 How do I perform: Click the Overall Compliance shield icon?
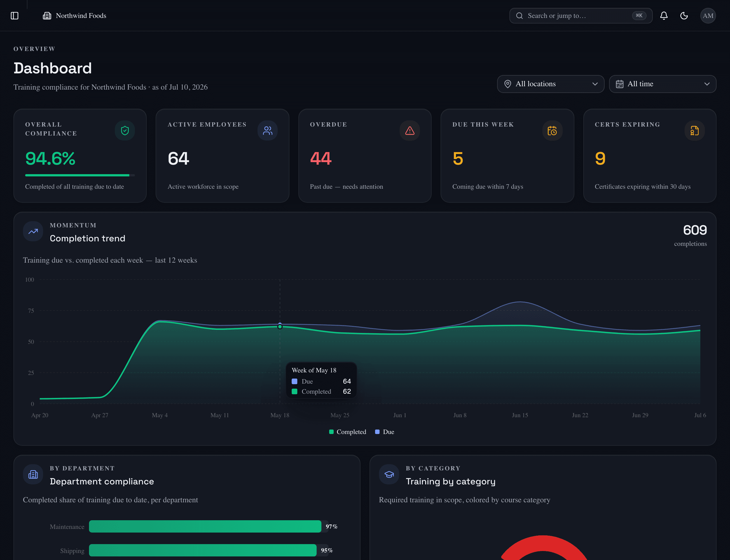(x=125, y=130)
